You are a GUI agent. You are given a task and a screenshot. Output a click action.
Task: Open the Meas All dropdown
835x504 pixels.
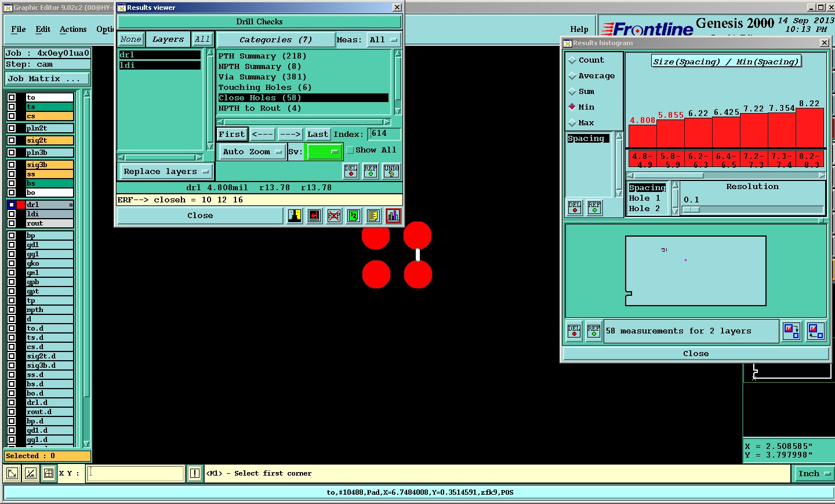pos(384,40)
